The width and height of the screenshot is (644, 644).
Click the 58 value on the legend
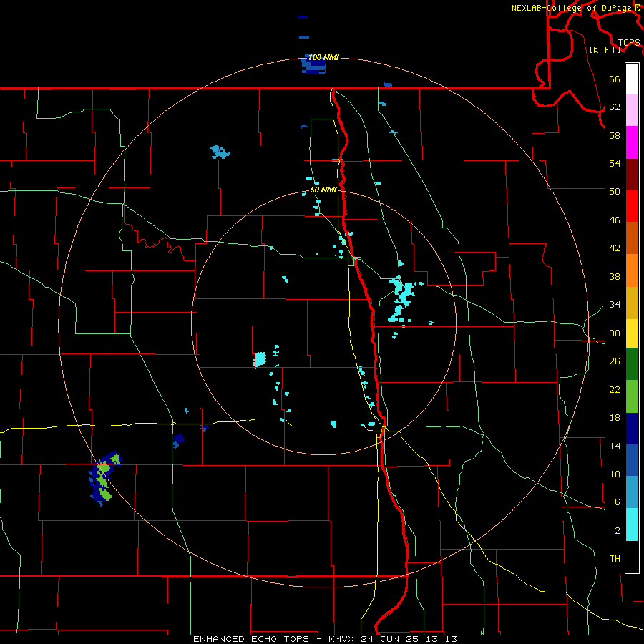click(615, 135)
